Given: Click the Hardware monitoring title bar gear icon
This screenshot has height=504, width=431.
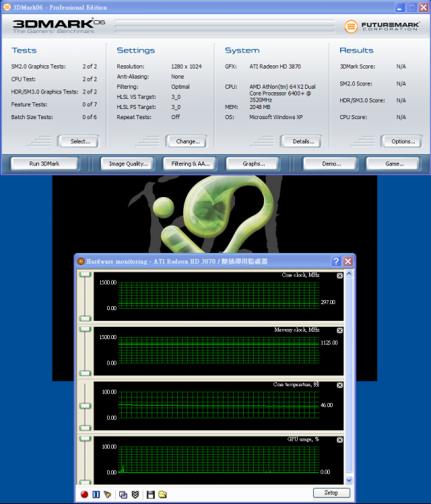Looking at the screenshot, I should 81,261.
